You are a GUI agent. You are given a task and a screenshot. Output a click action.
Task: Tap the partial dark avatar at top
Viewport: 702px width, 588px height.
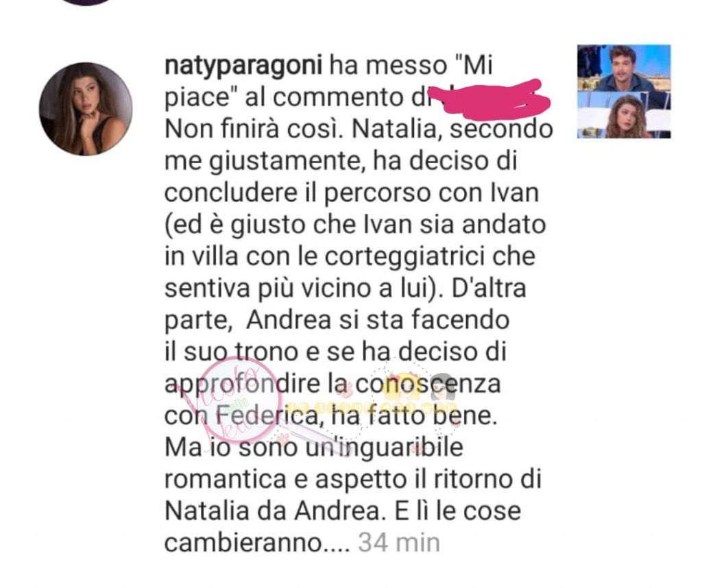[86, 2]
